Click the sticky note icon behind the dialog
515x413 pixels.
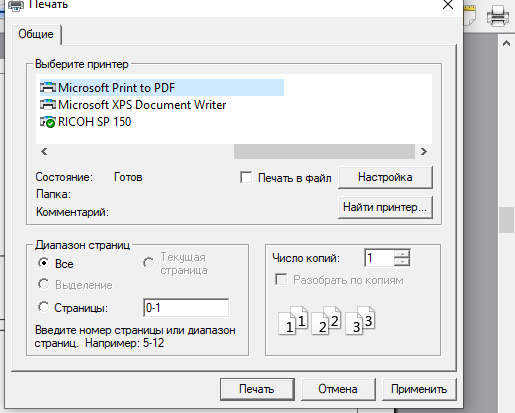[x=470, y=15]
